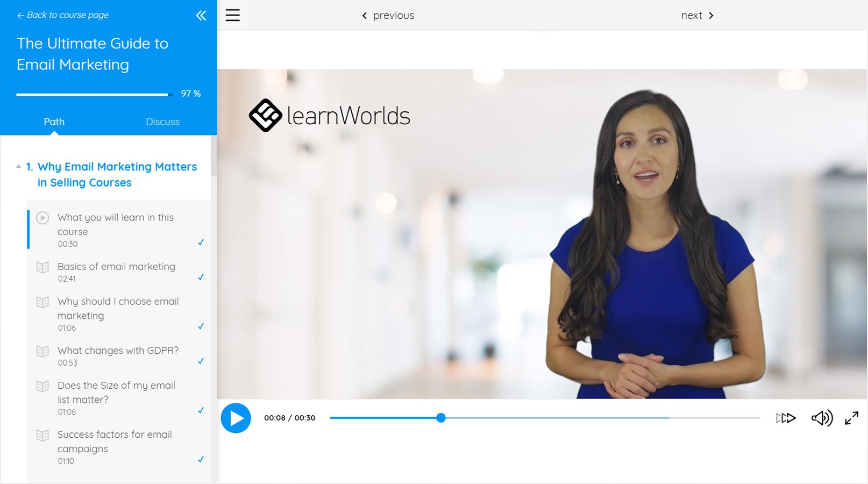868x484 pixels.
Task: Click the 00:08 / 00:30 time display
Action: pyautogui.click(x=290, y=417)
